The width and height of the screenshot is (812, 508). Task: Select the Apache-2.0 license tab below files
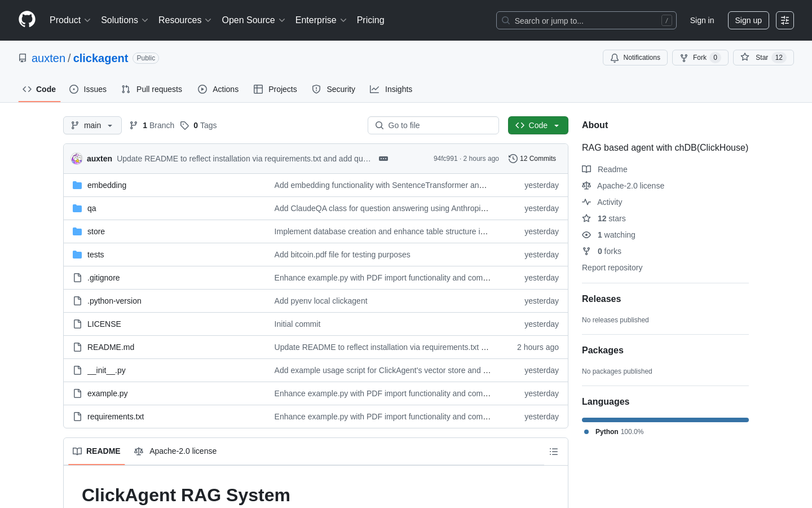pos(175,451)
